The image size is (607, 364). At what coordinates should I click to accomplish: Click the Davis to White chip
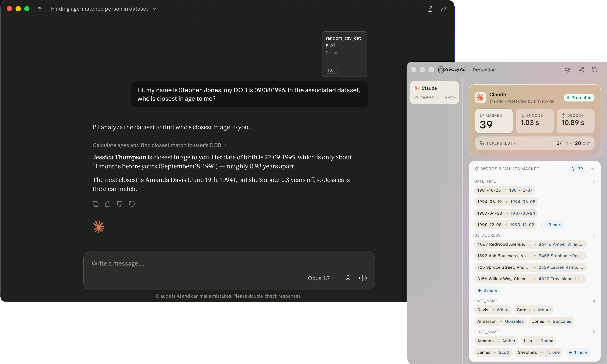point(493,310)
